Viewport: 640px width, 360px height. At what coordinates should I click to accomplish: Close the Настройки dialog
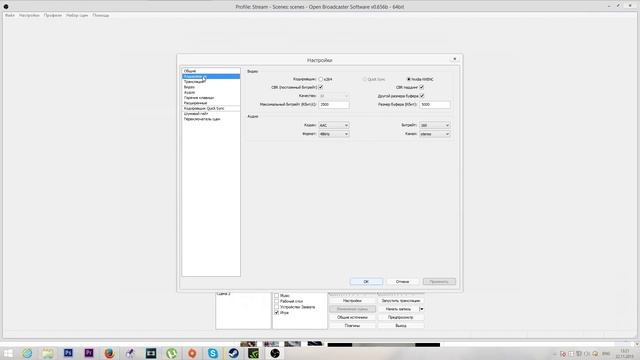coord(455,60)
